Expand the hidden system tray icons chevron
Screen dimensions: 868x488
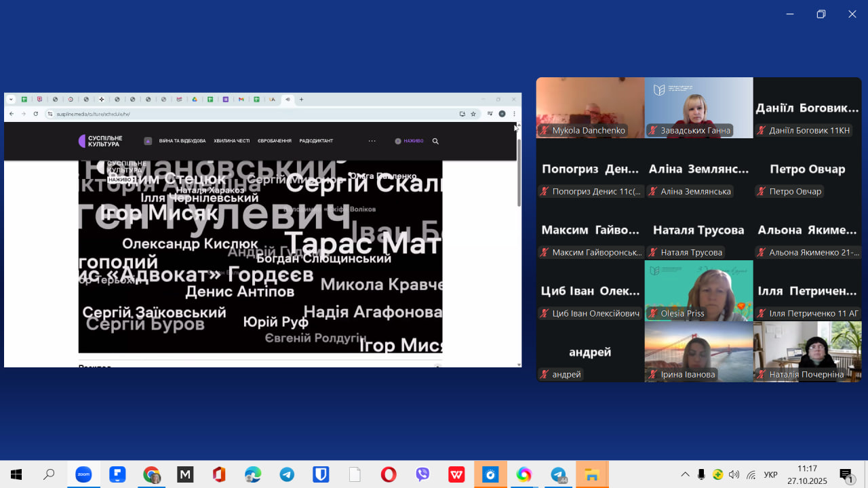[685, 474]
